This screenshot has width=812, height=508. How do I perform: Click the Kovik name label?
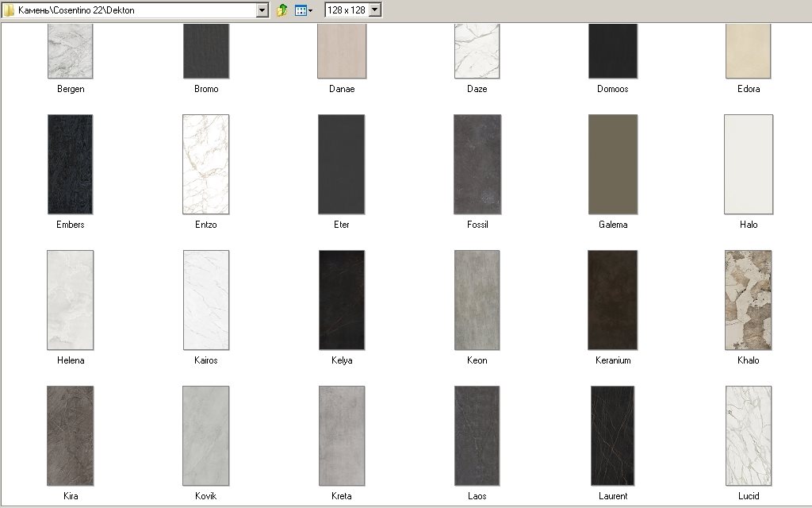205,496
